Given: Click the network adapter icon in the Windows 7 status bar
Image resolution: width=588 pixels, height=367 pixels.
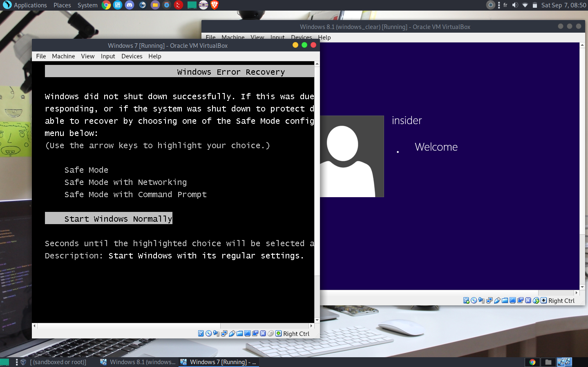Looking at the screenshot, I should pos(224,334).
